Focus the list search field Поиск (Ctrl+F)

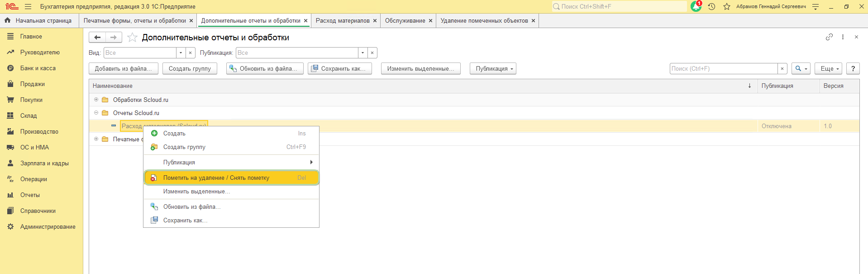724,68
